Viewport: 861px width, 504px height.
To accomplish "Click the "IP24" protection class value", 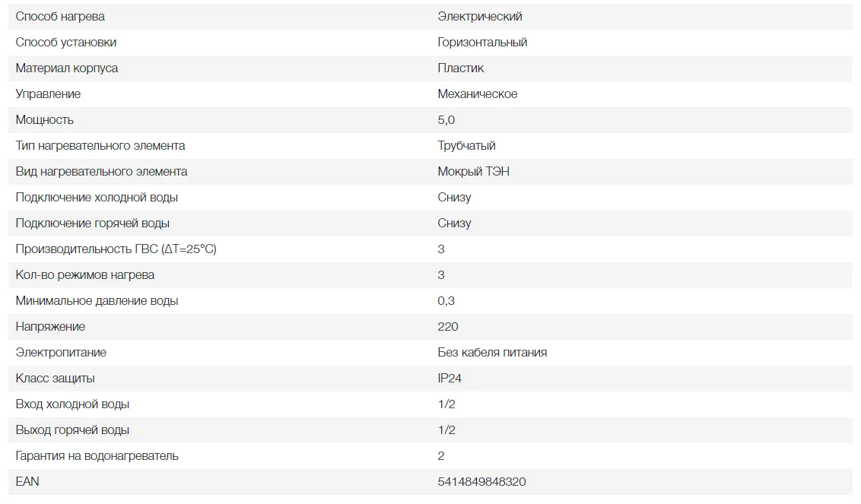I will pyautogui.click(x=450, y=379).
